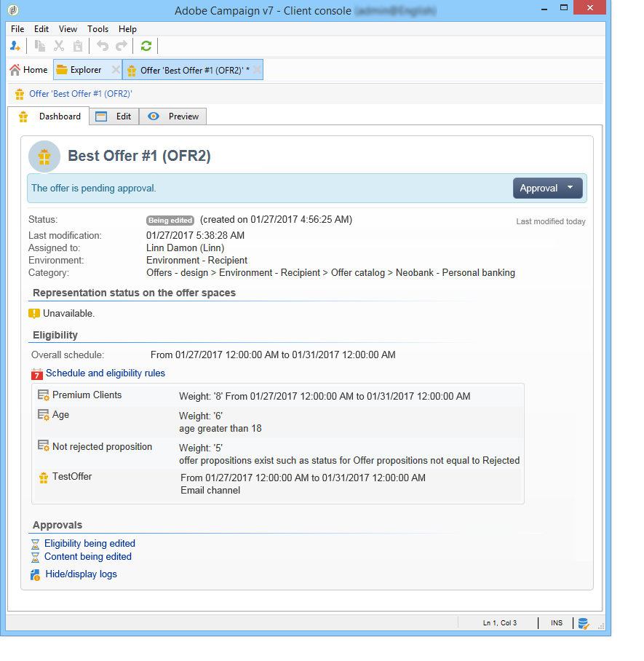
Task: Select the Age rule name
Action: click(x=60, y=415)
